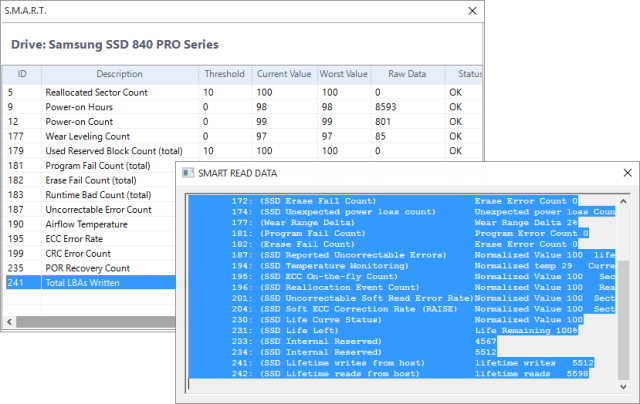
Task: Sort by Raw Data column header
Action: [x=407, y=74]
